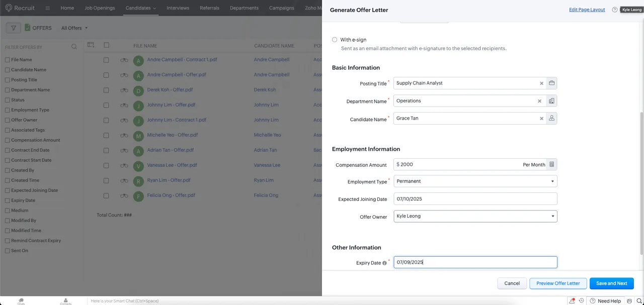Open the Referrals tab

(209, 8)
